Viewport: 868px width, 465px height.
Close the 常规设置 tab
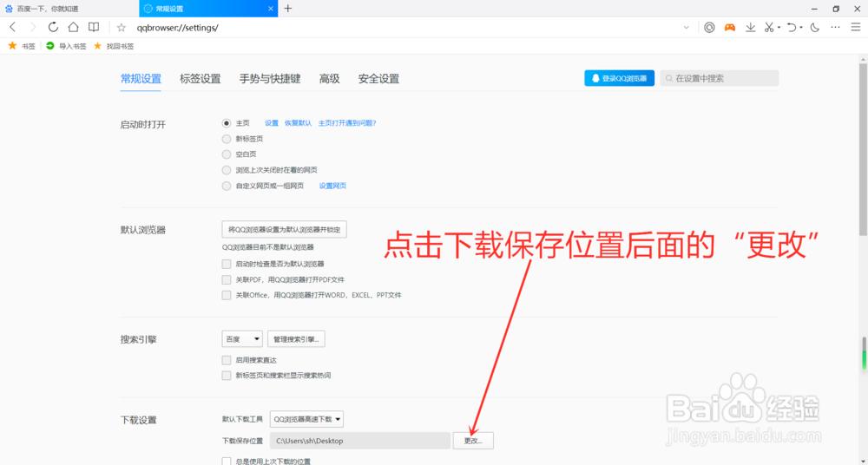(270, 9)
